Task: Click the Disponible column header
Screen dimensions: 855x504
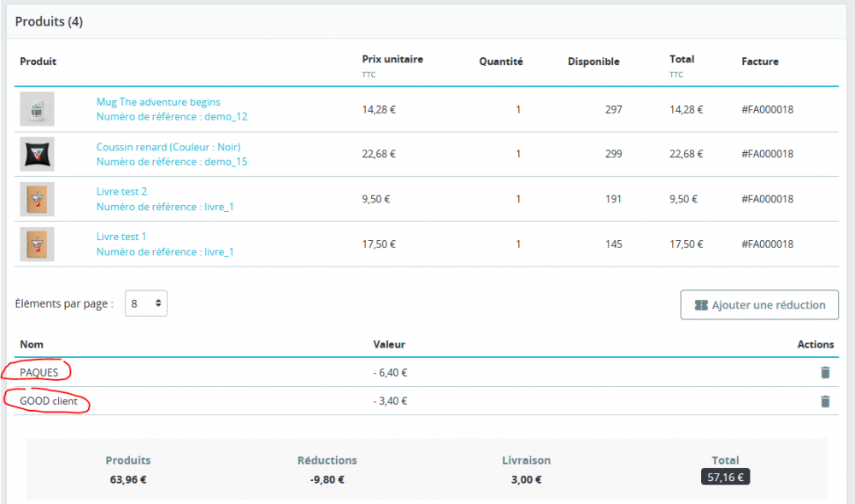Action: coord(593,62)
